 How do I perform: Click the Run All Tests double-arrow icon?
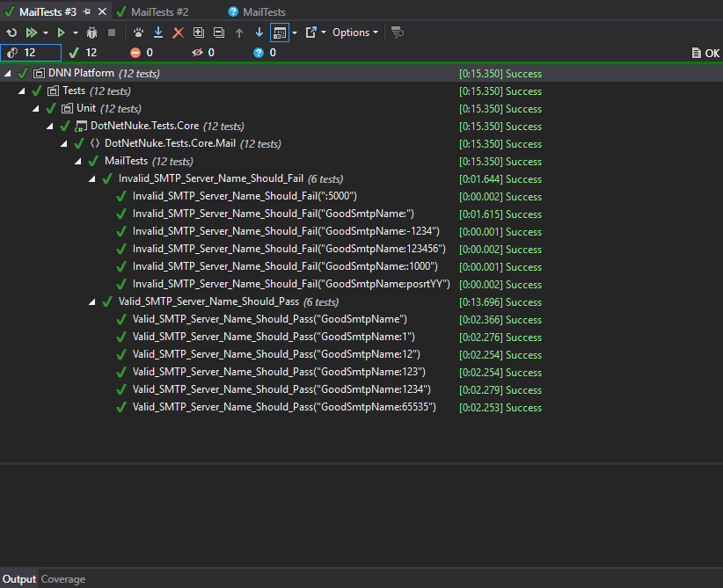(32, 33)
